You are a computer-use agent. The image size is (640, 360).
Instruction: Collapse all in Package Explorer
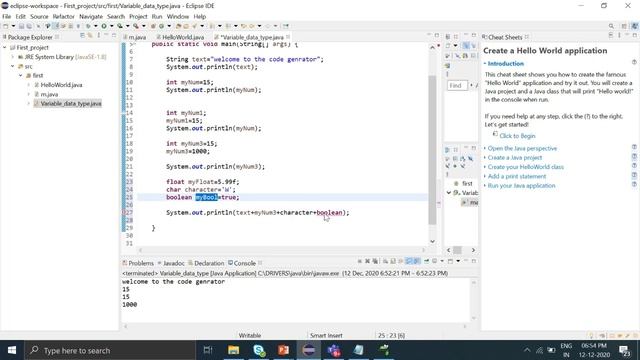pyautogui.click(x=82, y=36)
